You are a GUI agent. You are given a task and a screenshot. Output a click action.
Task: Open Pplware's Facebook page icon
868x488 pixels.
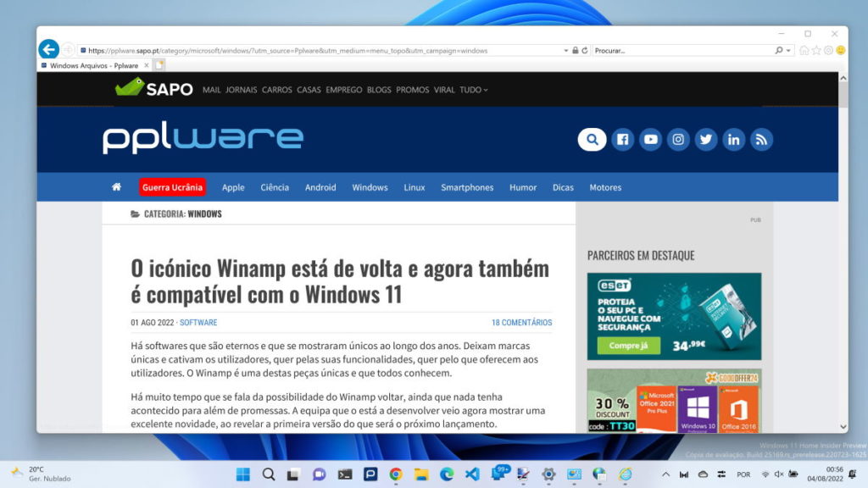coord(622,139)
